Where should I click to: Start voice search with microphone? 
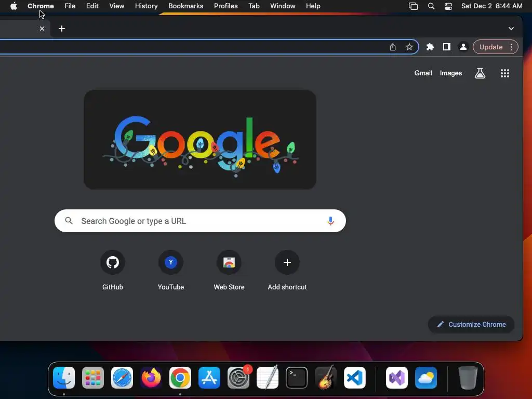330,221
